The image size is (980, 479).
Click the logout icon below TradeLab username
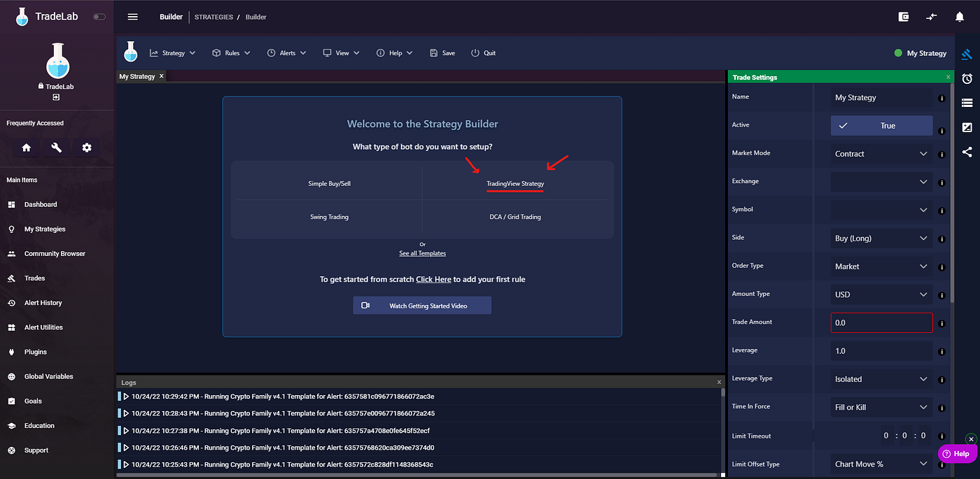coord(56,96)
